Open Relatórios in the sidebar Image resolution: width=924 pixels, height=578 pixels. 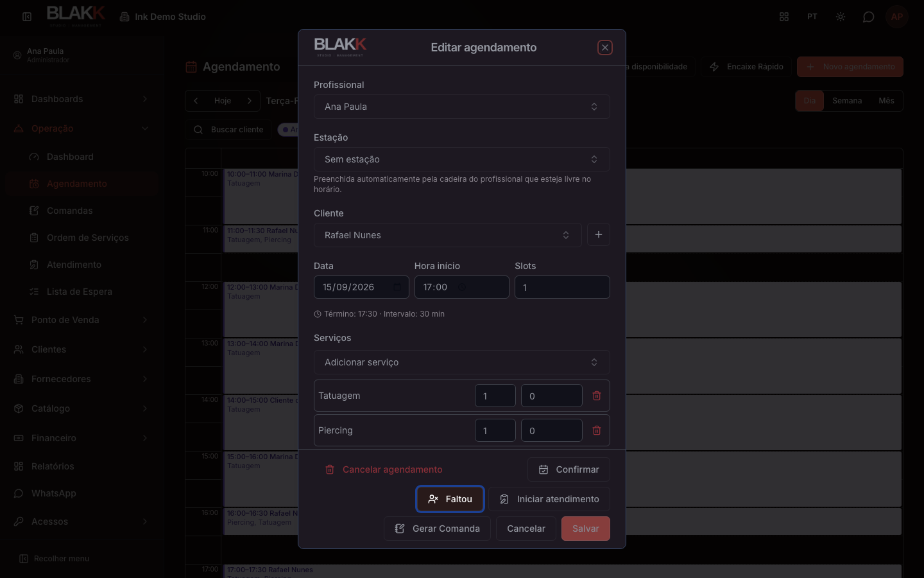81,466
